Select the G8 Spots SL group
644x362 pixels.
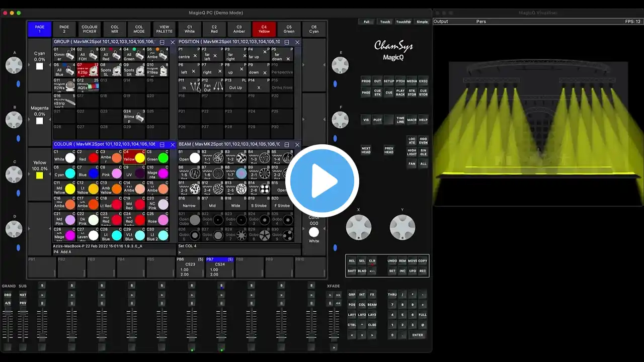pyautogui.click(x=111, y=69)
